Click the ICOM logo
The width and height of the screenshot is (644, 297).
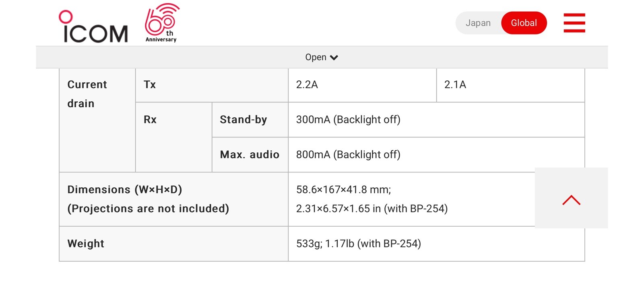tap(93, 27)
